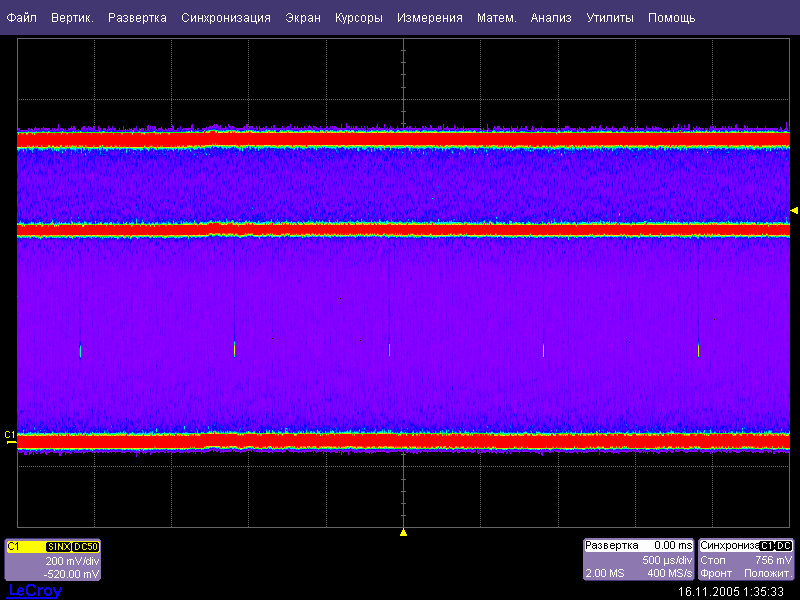Open the Измерения menu
Image resolution: width=800 pixels, height=600 pixels.
430,18
